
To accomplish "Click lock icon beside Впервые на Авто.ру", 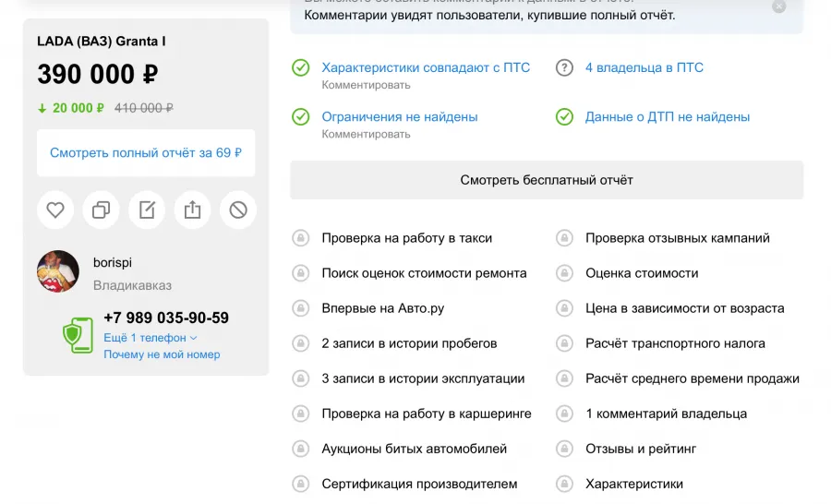I will 300,308.
